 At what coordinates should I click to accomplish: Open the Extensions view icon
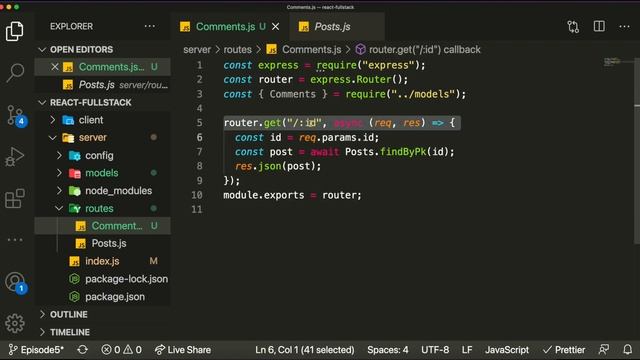15,199
